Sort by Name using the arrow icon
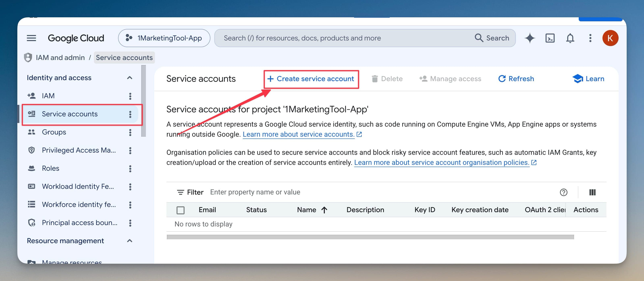 point(324,210)
